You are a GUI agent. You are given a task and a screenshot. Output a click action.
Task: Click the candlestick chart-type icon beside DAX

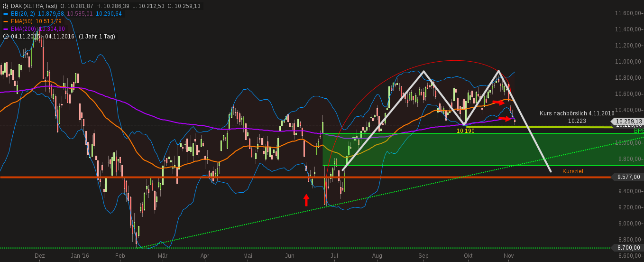(6, 6)
